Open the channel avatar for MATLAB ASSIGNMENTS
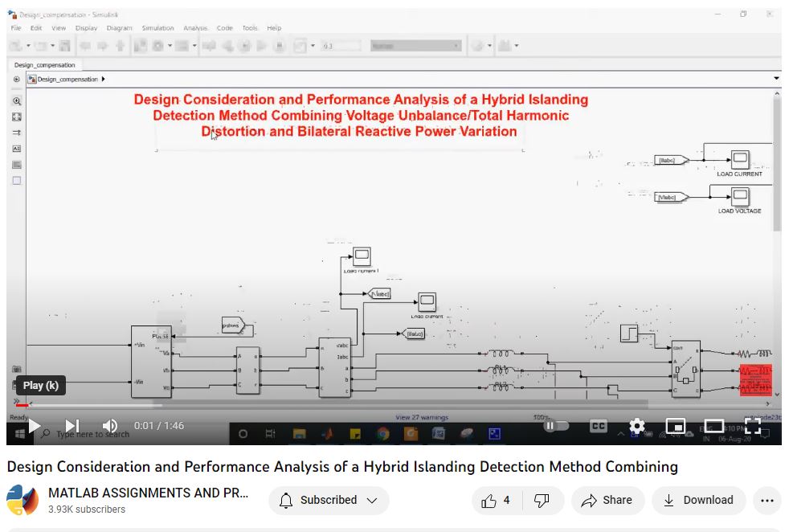 (22, 500)
